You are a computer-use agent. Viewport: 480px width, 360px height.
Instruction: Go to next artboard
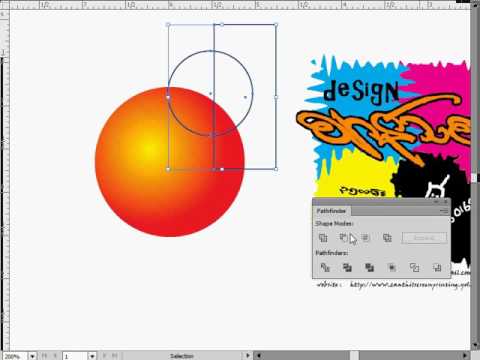click(104, 356)
